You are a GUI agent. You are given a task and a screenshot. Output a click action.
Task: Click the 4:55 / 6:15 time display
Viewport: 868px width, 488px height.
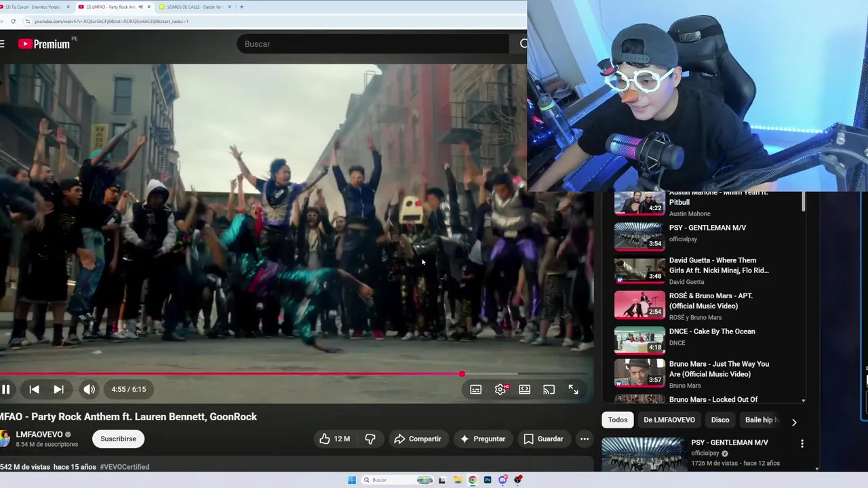tap(129, 390)
